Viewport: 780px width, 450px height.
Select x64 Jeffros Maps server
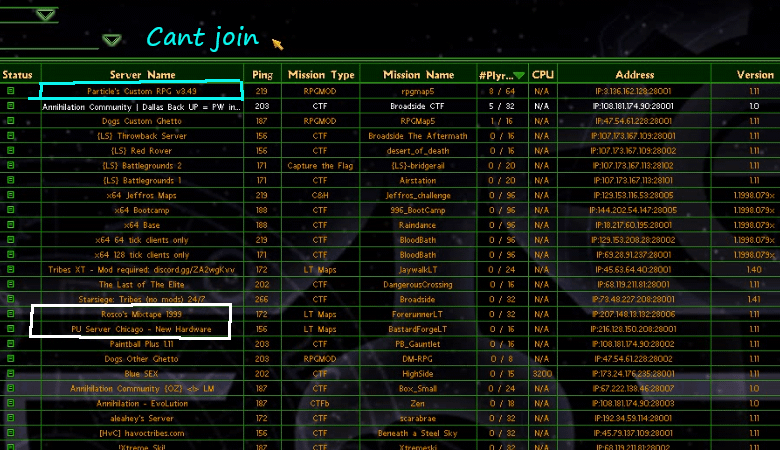click(x=141, y=195)
